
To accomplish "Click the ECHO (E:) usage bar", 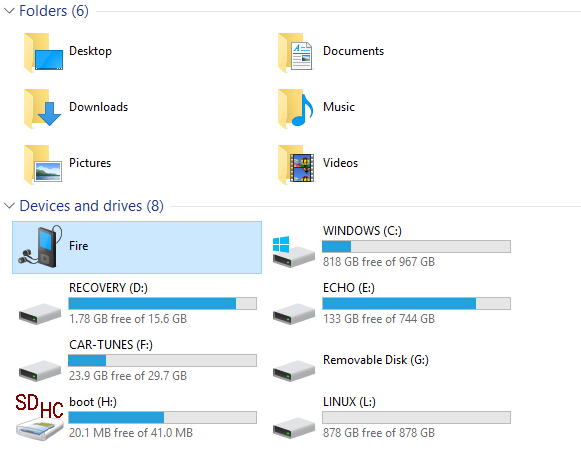I will pyautogui.click(x=416, y=304).
